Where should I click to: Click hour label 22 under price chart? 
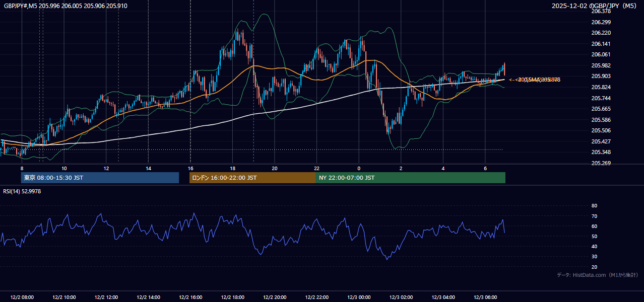[x=316, y=168]
